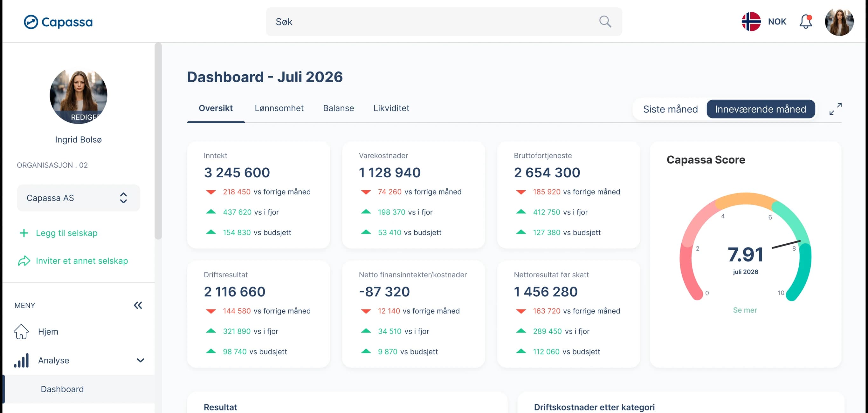The image size is (868, 413).
Task: Open the notifications bell
Action: click(x=806, y=22)
